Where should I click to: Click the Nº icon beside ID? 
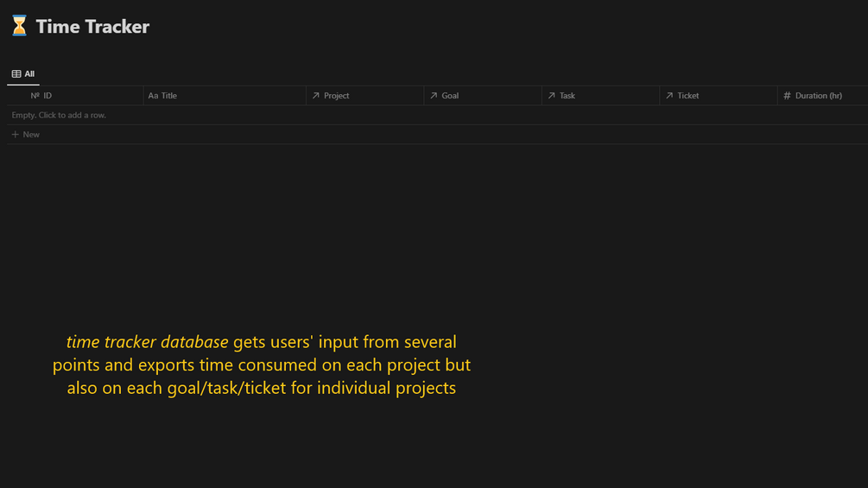click(35, 96)
